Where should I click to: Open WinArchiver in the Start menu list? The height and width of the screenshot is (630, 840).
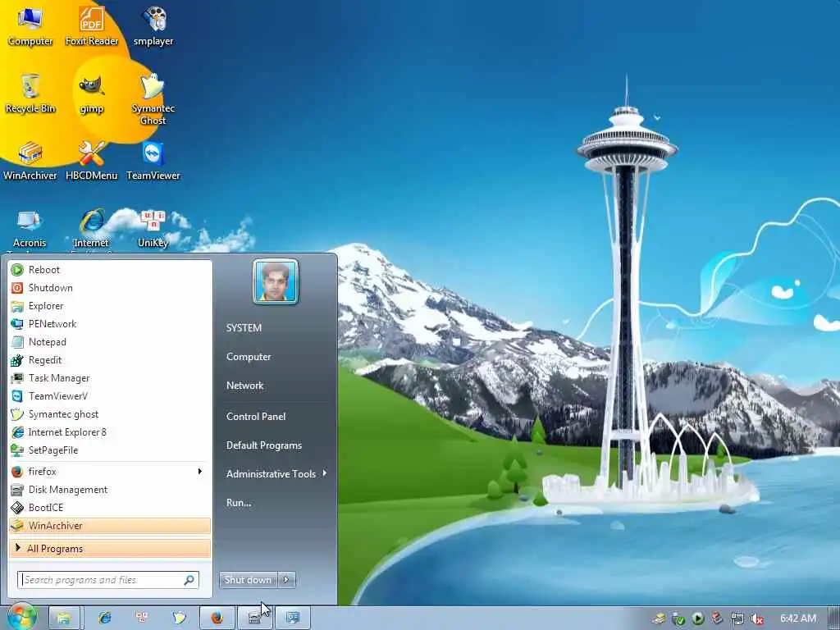pos(110,526)
